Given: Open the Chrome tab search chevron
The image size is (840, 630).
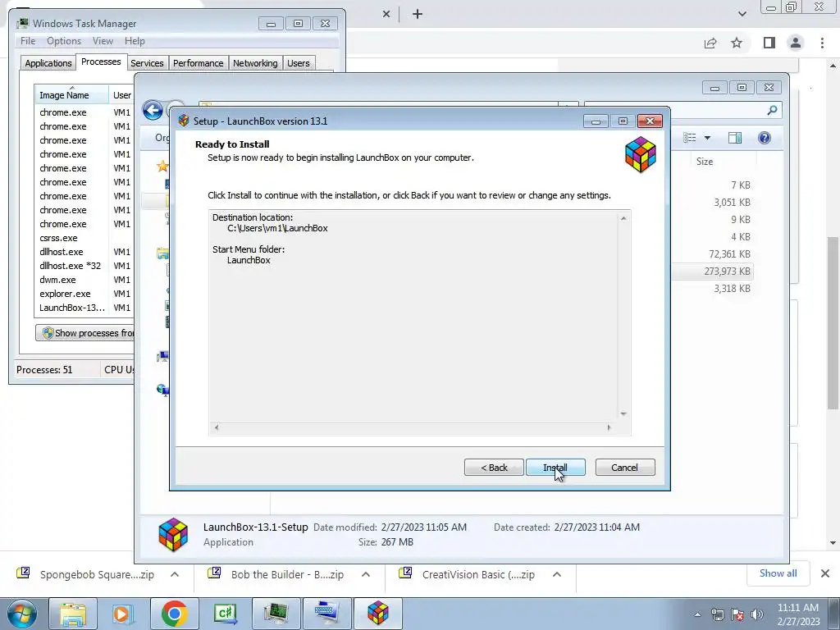Looking at the screenshot, I should (742, 14).
